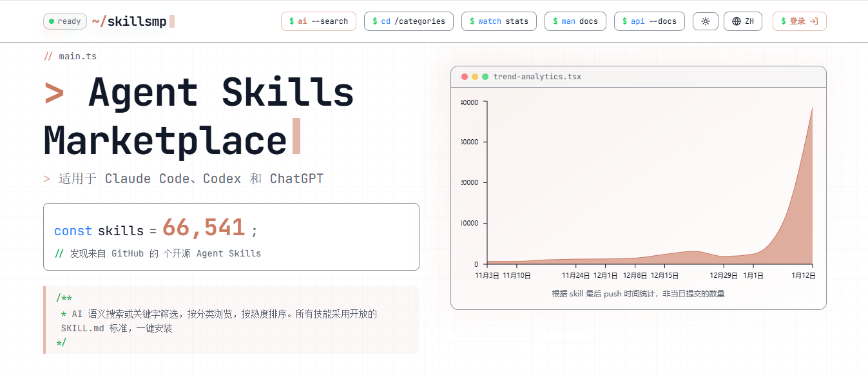Click the 66,541 skills count
This screenshot has width=868, height=377.
pyautogui.click(x=204, y=228)
